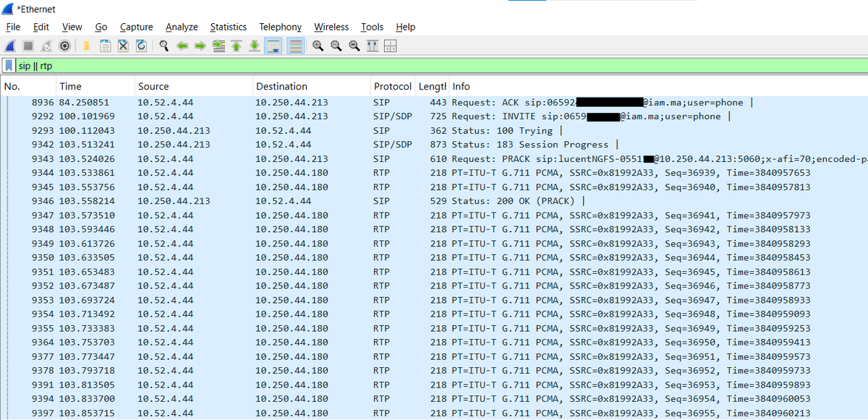Go forward to next packet in history
Screen dimensions: 868x420
200,46
